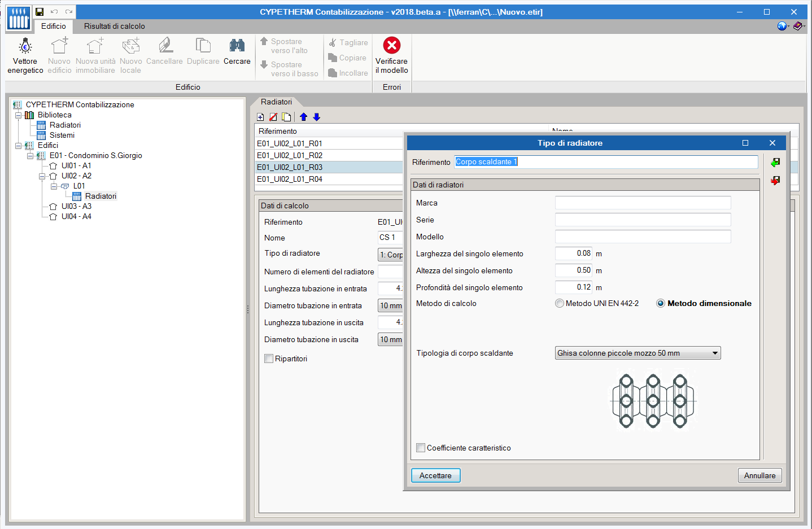Image resolution: width=812 pixels, height=529 pixels.
Task: Move radiator down with blue down arrow
Action: (317, 117)
